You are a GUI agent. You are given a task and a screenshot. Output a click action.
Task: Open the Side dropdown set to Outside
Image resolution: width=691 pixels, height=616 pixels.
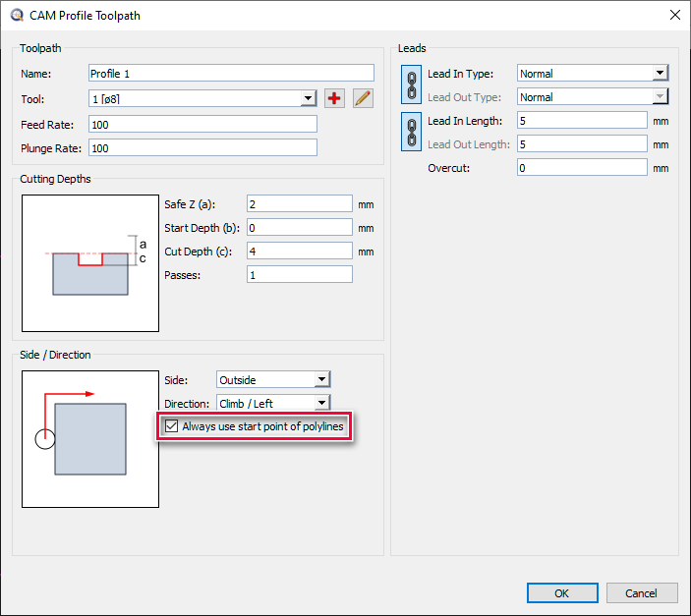tap(321, 380)
